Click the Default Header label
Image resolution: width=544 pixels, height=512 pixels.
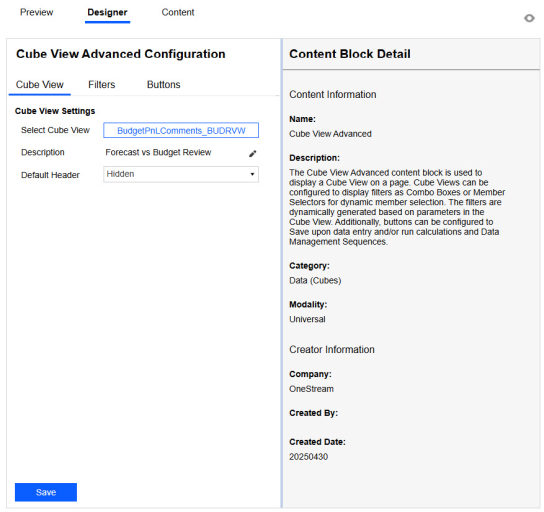pos(50,175)
